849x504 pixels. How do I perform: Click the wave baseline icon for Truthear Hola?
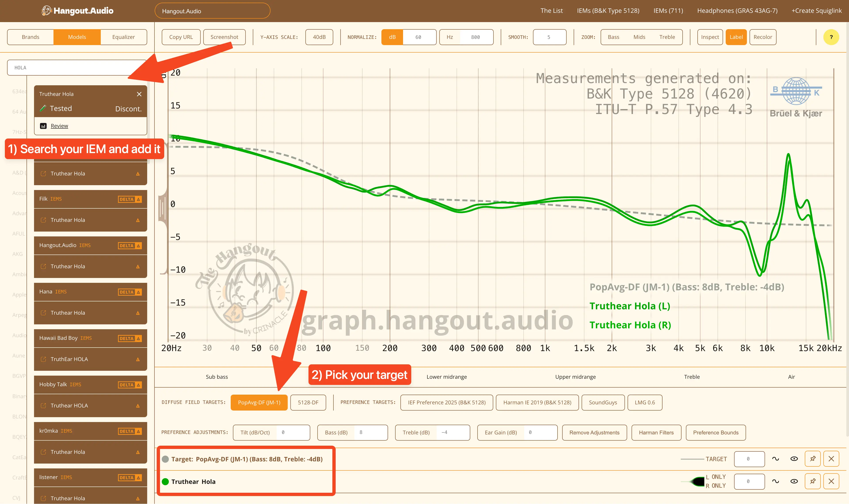pos(775,481)
